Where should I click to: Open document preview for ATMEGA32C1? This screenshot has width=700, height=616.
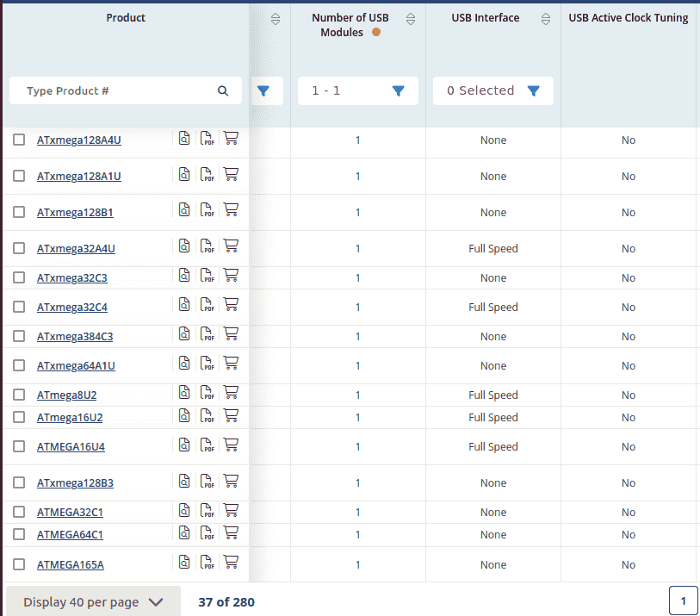coord(184,510)
